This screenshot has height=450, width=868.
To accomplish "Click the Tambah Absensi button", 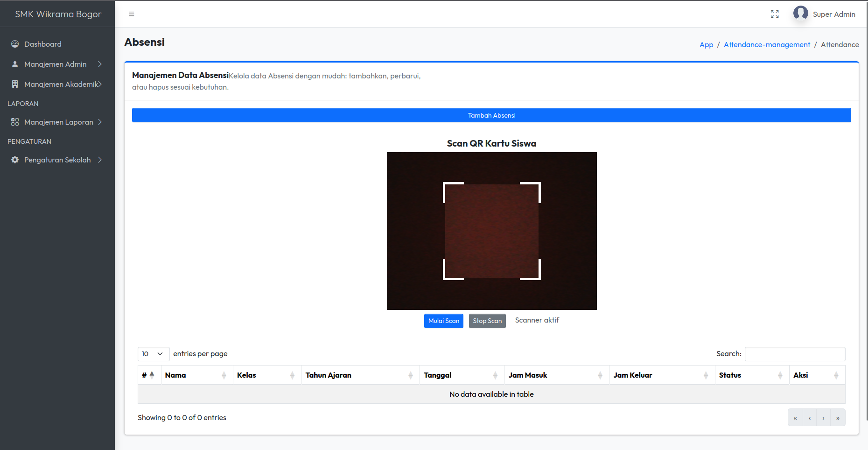I will [x=491, y=115].
